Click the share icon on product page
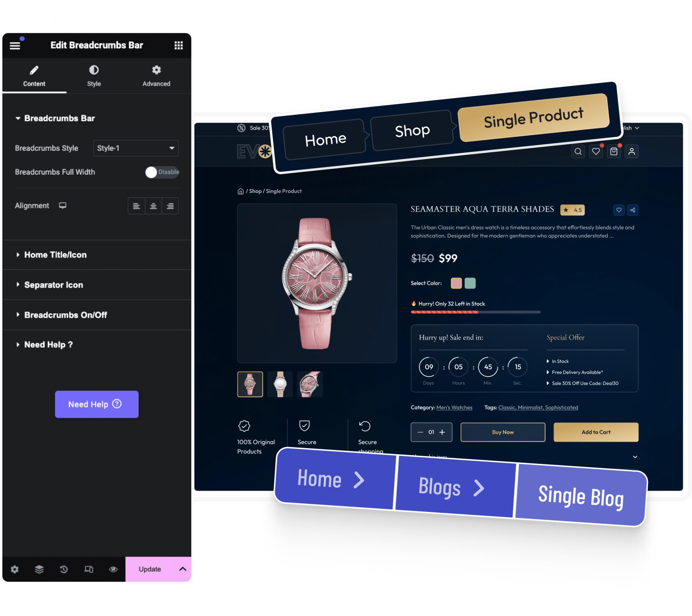692x616 pixels. [632, 210]
